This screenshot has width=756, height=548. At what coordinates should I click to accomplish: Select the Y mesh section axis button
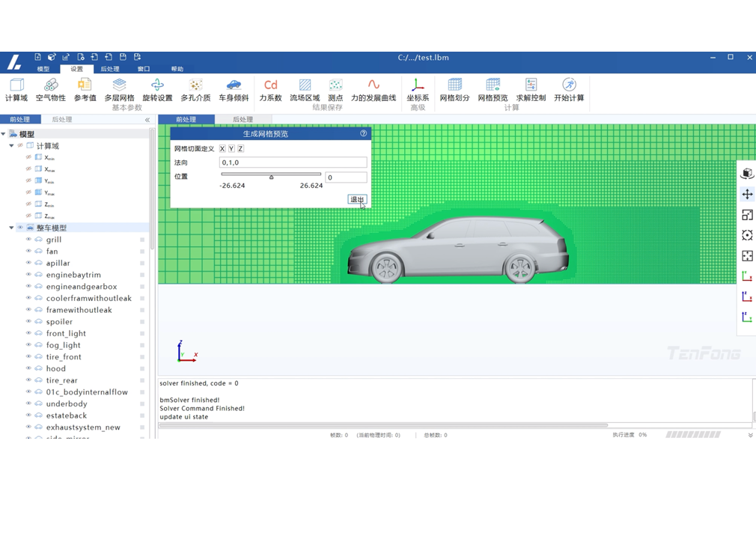tap(231, 149)
